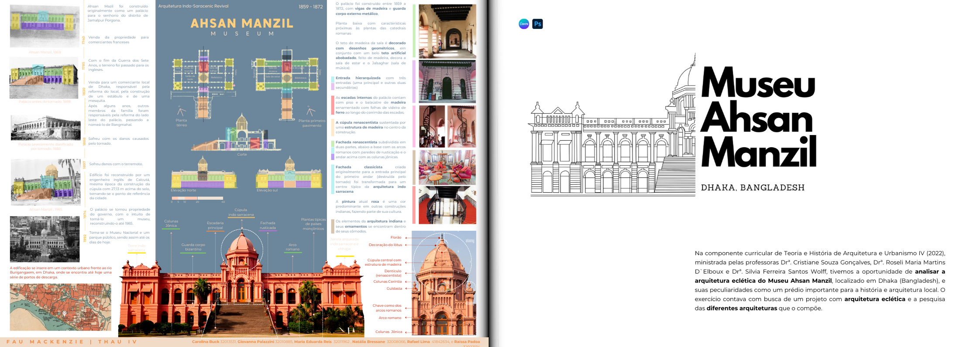The image size is (980, 347).
Task: Select the line drawing of the museum
Action: tap(612, 131)
